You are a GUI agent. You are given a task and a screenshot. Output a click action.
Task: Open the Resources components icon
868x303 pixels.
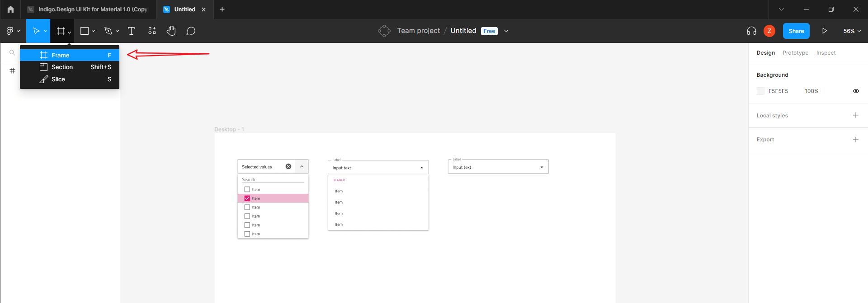pos(152,31)
